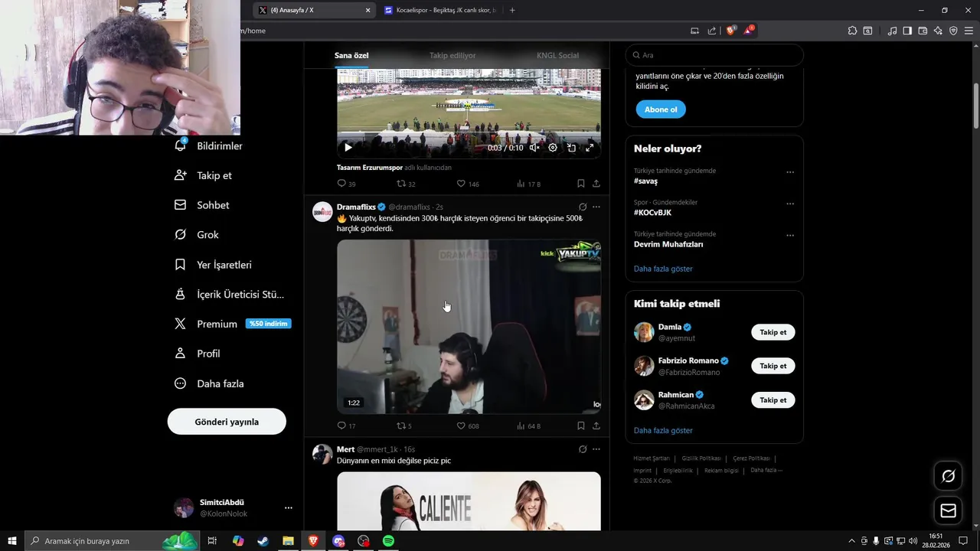
Task: Open the Yakuptv video thumbnail
Action: [469, 327]
